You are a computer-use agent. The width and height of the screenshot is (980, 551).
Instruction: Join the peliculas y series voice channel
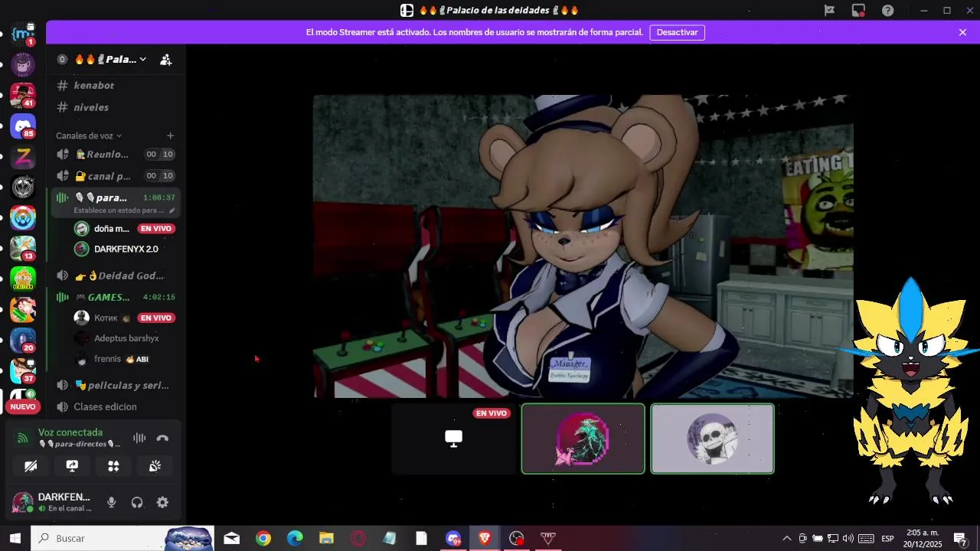[115, 385]
